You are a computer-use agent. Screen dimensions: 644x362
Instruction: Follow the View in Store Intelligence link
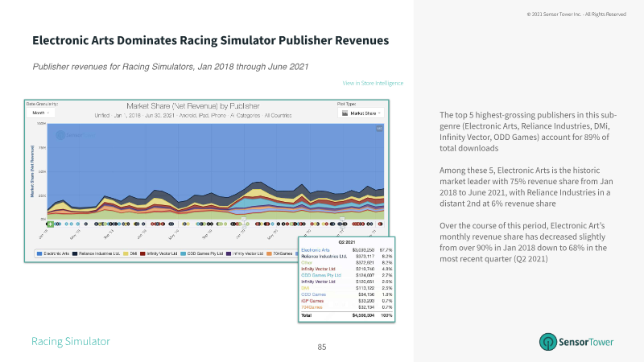(x=373, y=83)
